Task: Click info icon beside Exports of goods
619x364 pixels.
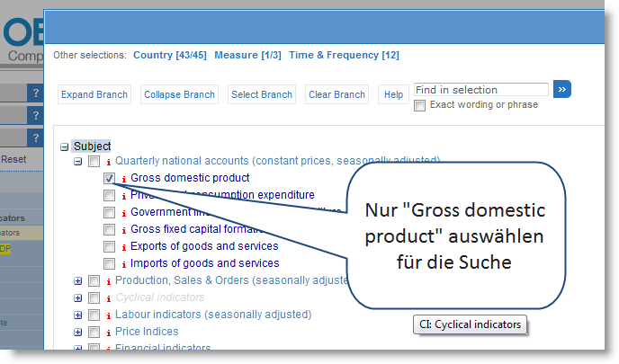Action: pos(124,246)
